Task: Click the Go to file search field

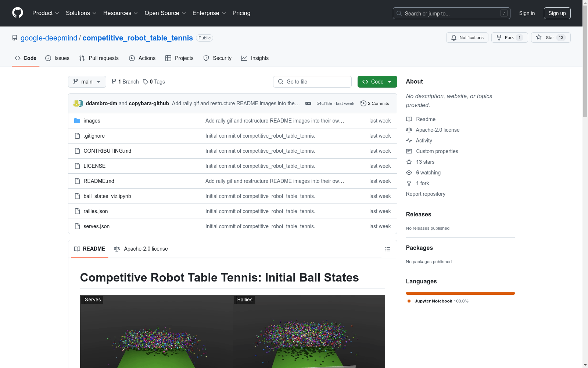Action: click(312, 82)
